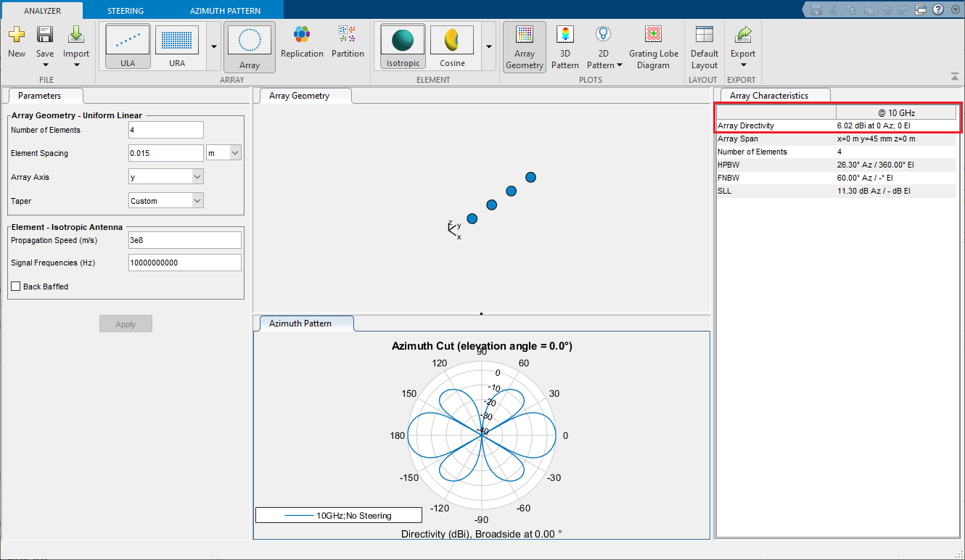The image size is (965, 560).
Task: Click the cut scissors icon
Action: (x=834, y=9)
